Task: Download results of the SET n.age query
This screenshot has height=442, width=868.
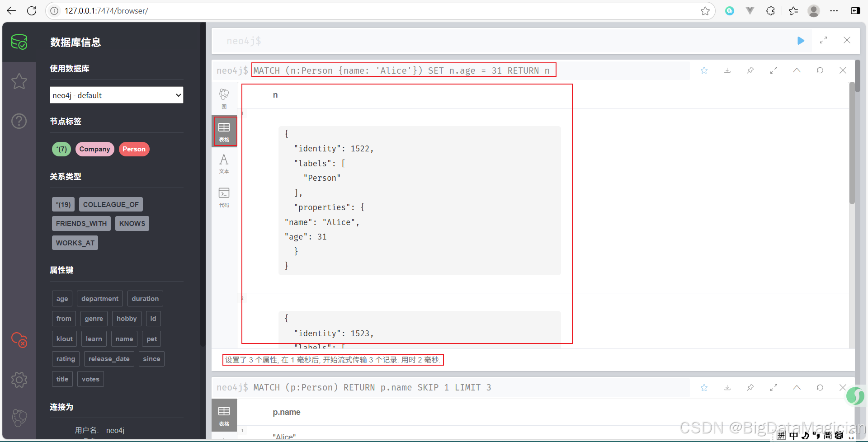Action: [x=727, y=71]
